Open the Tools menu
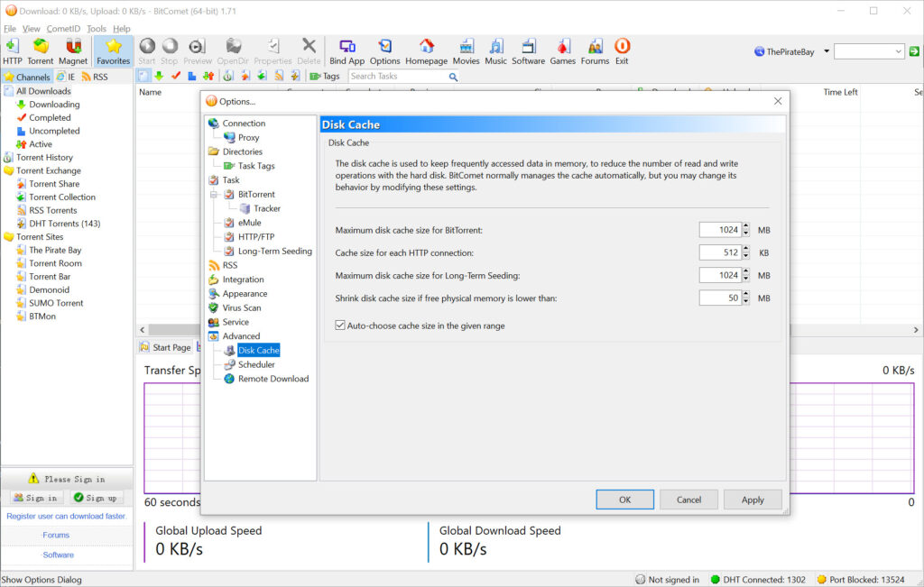 96,29
